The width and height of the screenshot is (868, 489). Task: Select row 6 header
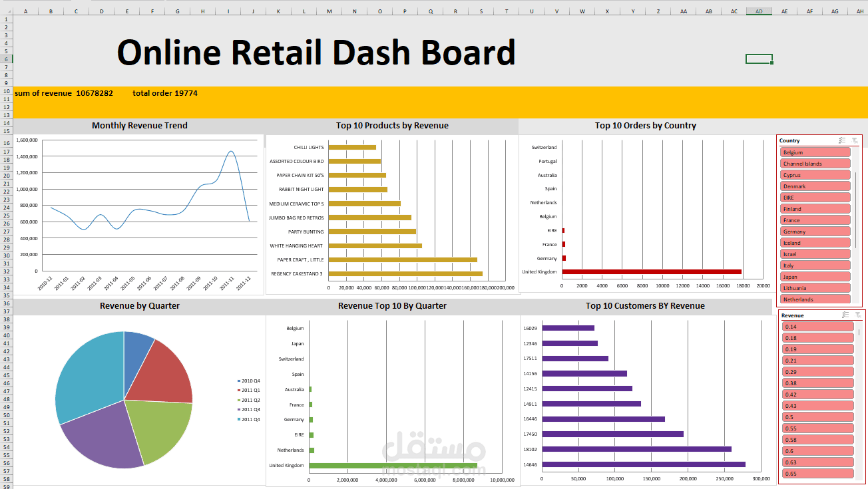(x=6, y=59)
